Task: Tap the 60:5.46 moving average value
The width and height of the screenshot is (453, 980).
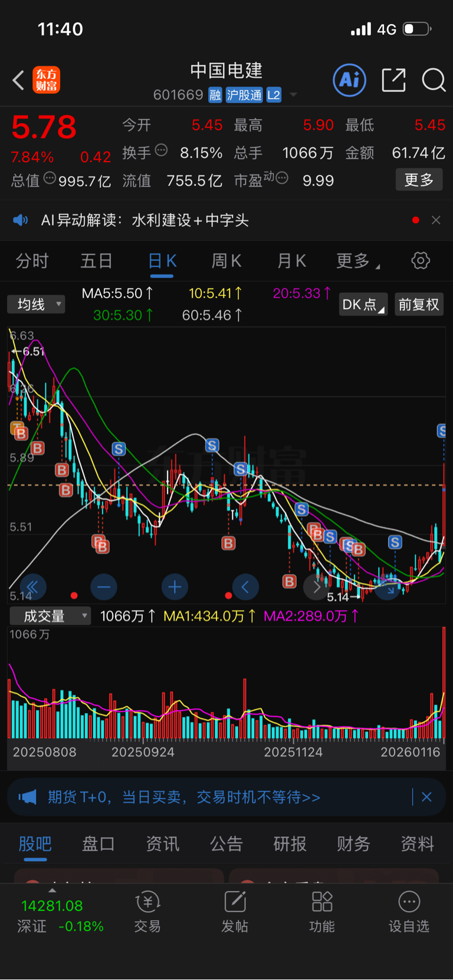Action: coord(212,315)
